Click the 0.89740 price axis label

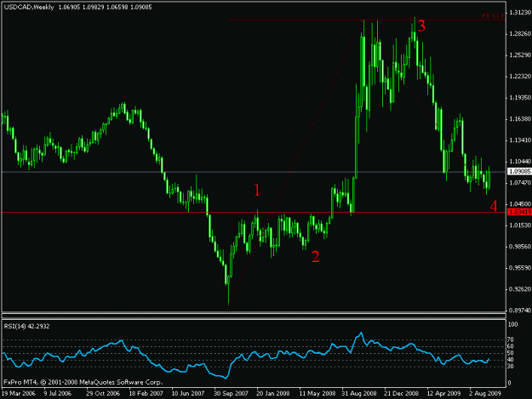click(x=520, y=311)
